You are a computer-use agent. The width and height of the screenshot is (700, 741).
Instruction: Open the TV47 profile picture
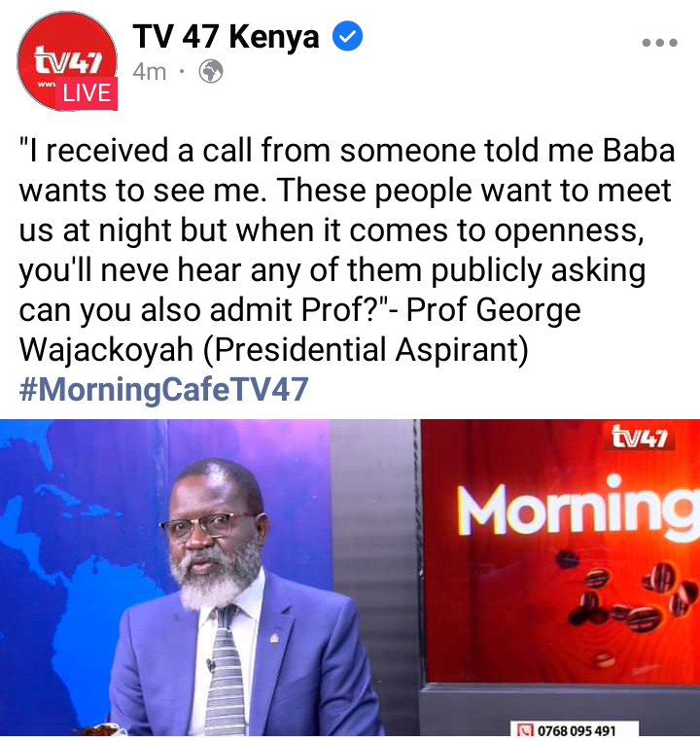tap(67, 61)
